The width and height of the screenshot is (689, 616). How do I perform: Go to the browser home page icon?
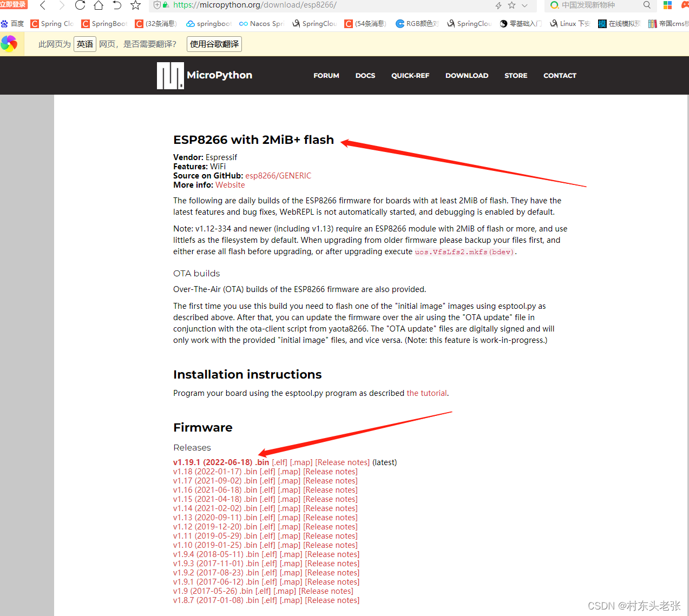tap(99, 5)
